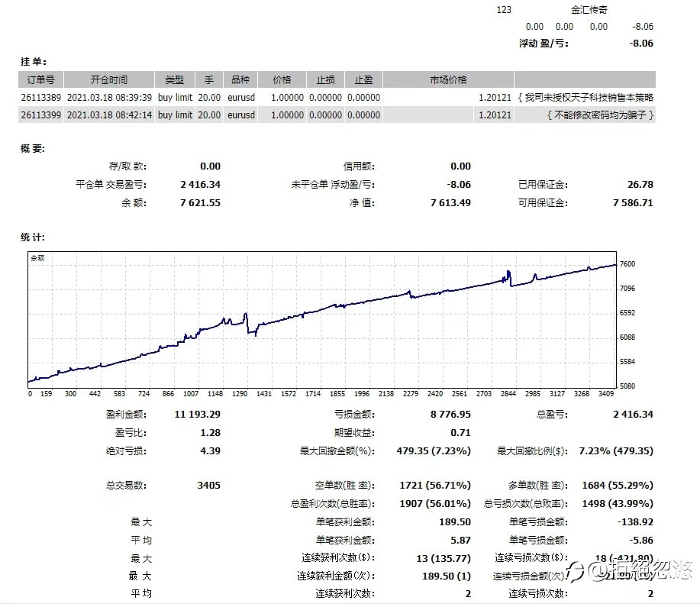Click the 1290 x-axis label on chart
This screenshot has height=607, width=700.
tap(239, 393)
